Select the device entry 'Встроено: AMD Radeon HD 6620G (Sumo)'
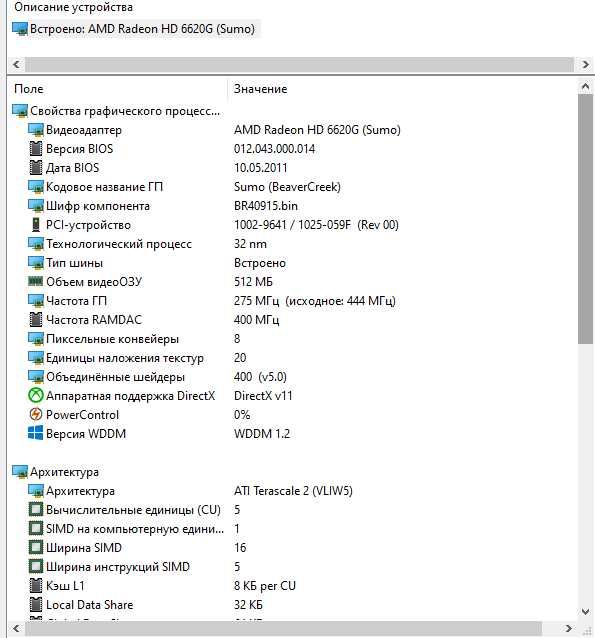This screenshot has width=595, height=638. pos(137,29)
